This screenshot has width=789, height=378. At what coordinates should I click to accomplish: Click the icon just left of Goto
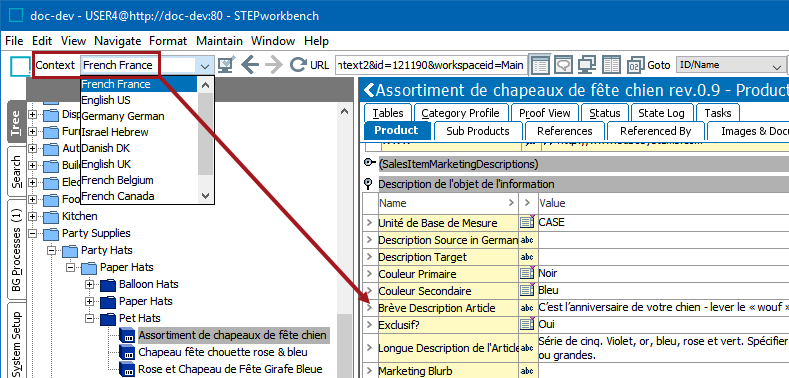coord(635,65)
